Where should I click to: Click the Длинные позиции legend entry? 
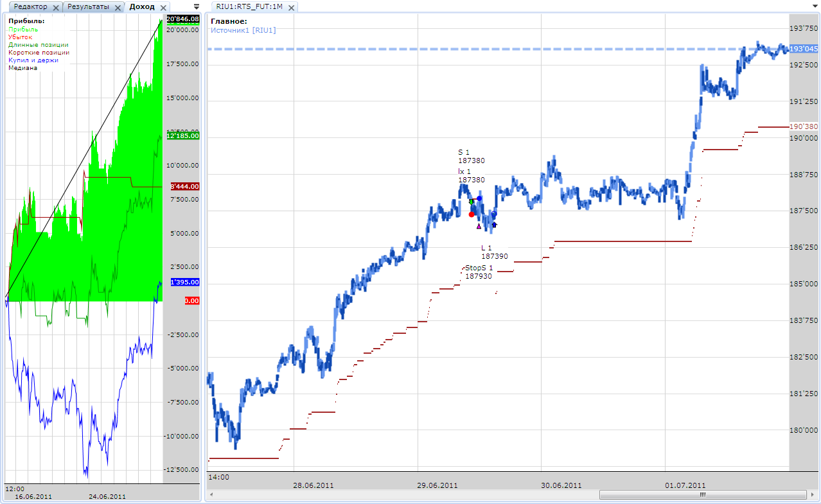pyautogui.click(x=39, y=44)
